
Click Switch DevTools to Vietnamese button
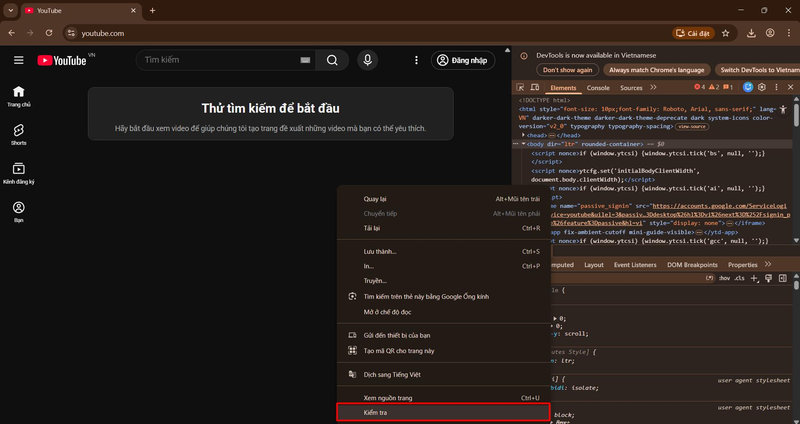758,70
